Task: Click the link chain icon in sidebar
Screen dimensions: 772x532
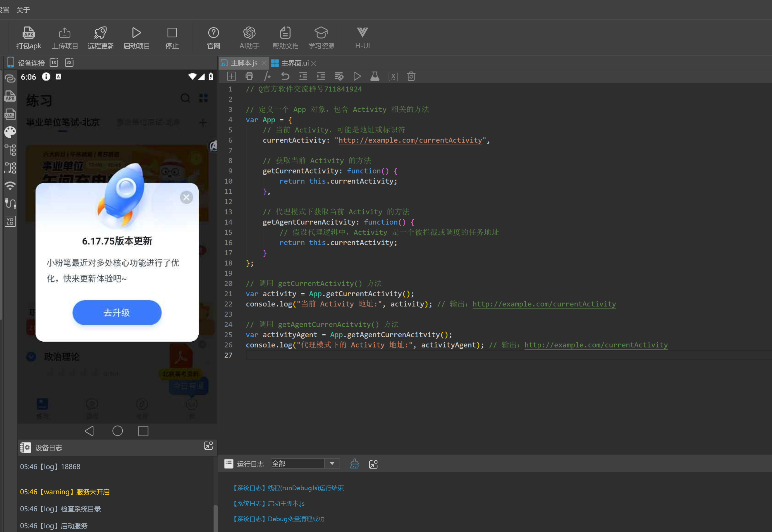Action: point(10,78)
